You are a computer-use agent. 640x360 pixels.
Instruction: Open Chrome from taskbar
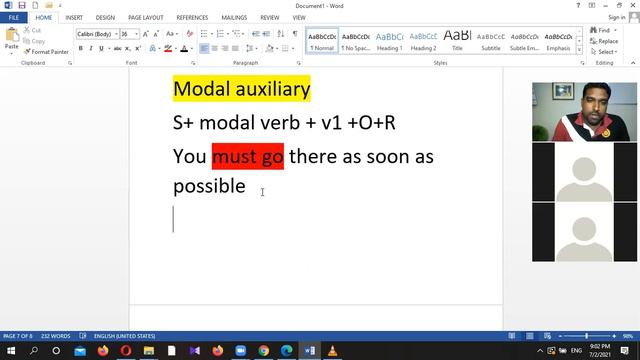click(264, 351)
